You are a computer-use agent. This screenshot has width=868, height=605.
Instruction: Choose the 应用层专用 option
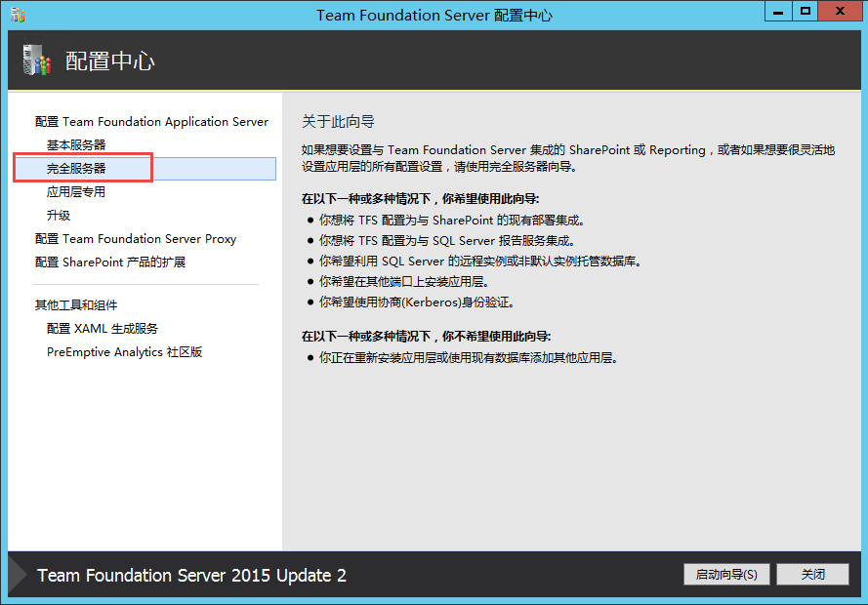pyautogui.click(x=76, y=192)
